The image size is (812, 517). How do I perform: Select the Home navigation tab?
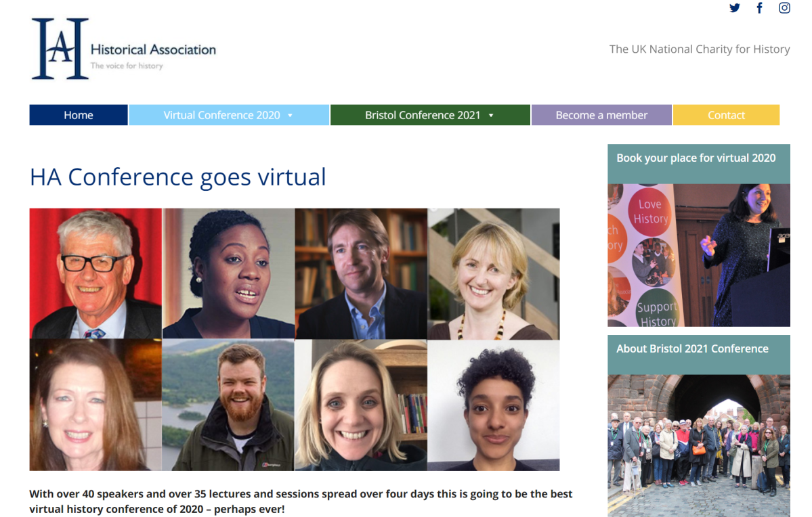pyautogui.click(x=78, y=114)
